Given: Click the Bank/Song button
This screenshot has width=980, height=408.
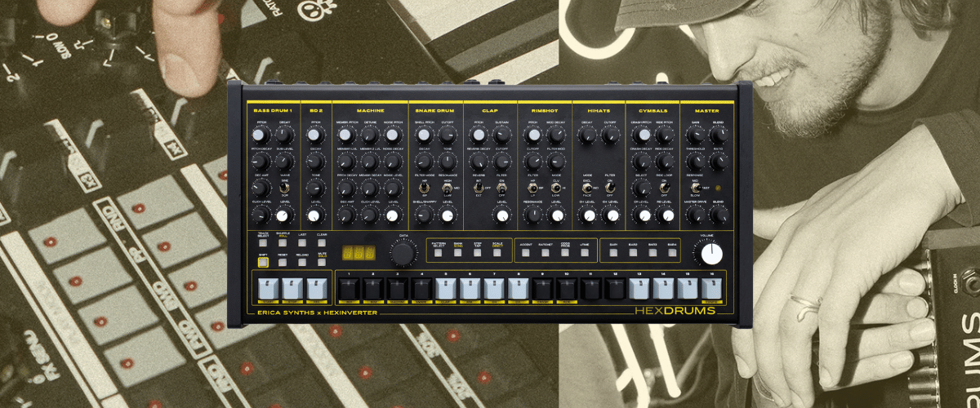Looking at the screenshot, I should pos(458,253).
